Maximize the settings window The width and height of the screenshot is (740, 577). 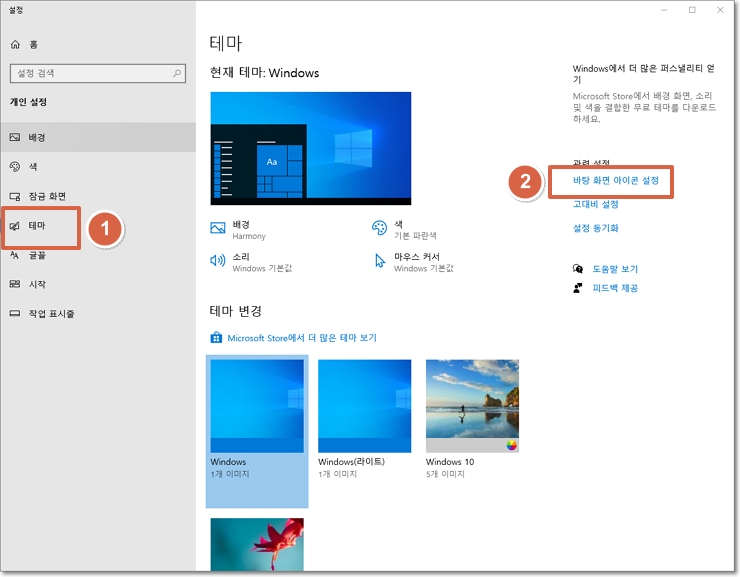click(692, 10)
